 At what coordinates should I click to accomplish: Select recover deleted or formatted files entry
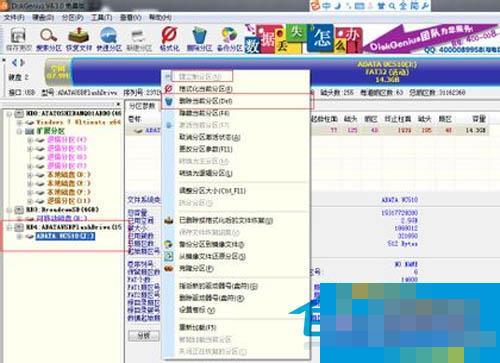[x=226, y=220]
